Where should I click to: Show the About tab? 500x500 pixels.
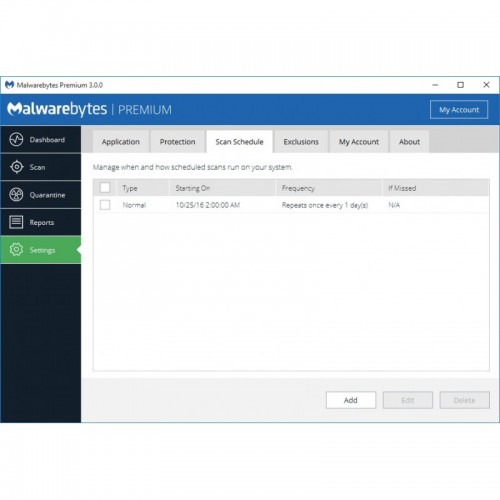click(409, 142)
